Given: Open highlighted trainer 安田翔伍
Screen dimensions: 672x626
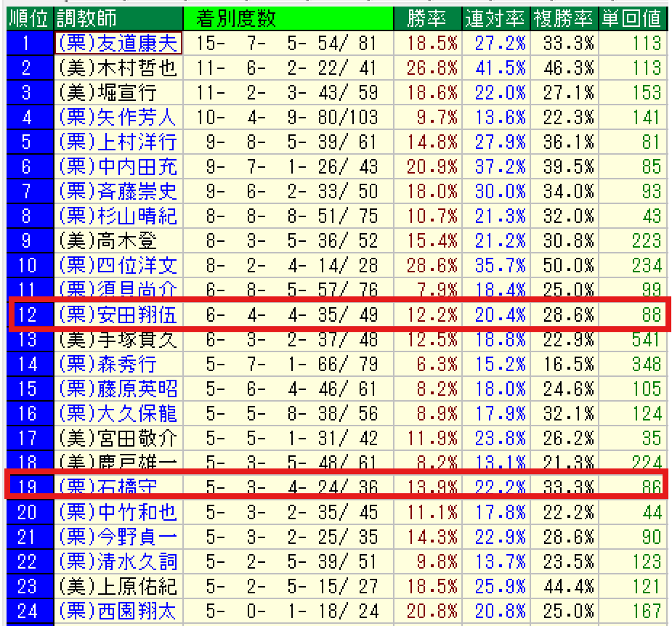Looking at the screenshot, I should coord(118,314).
